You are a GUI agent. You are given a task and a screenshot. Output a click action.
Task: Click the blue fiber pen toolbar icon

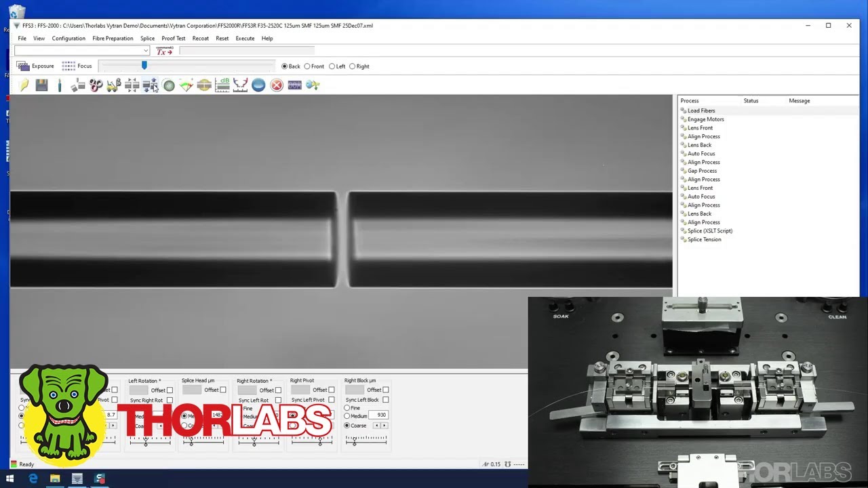coord(60,85)
